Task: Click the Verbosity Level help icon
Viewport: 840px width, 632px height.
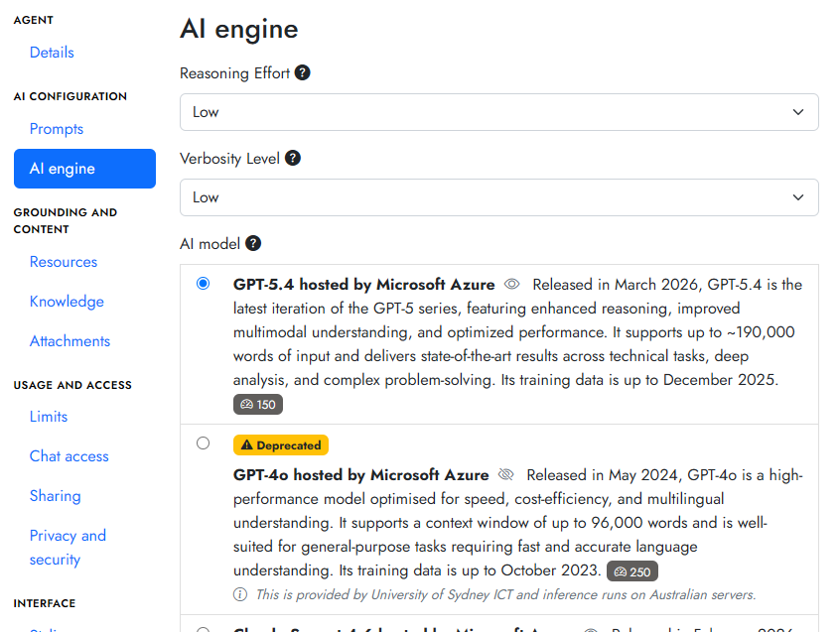Action: [293, 158]
